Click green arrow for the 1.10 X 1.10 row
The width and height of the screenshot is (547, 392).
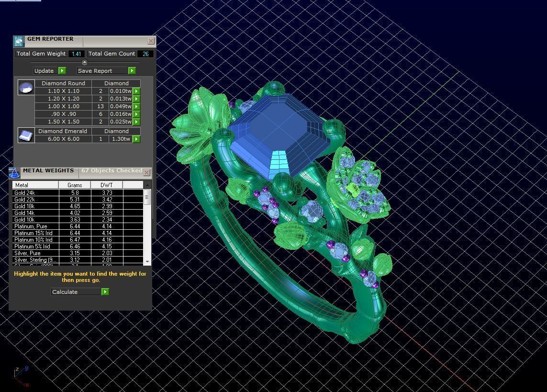(136, 91)
